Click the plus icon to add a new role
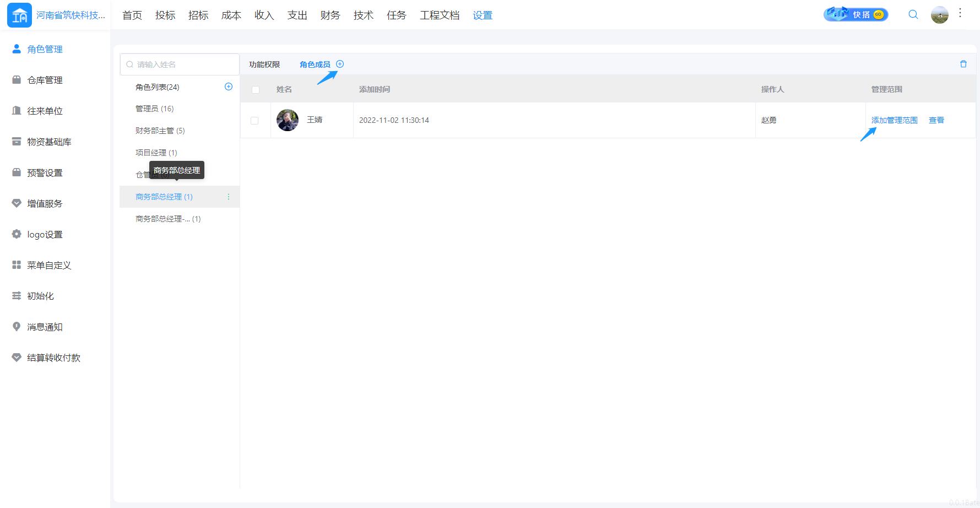 click(x=228, y=86)
